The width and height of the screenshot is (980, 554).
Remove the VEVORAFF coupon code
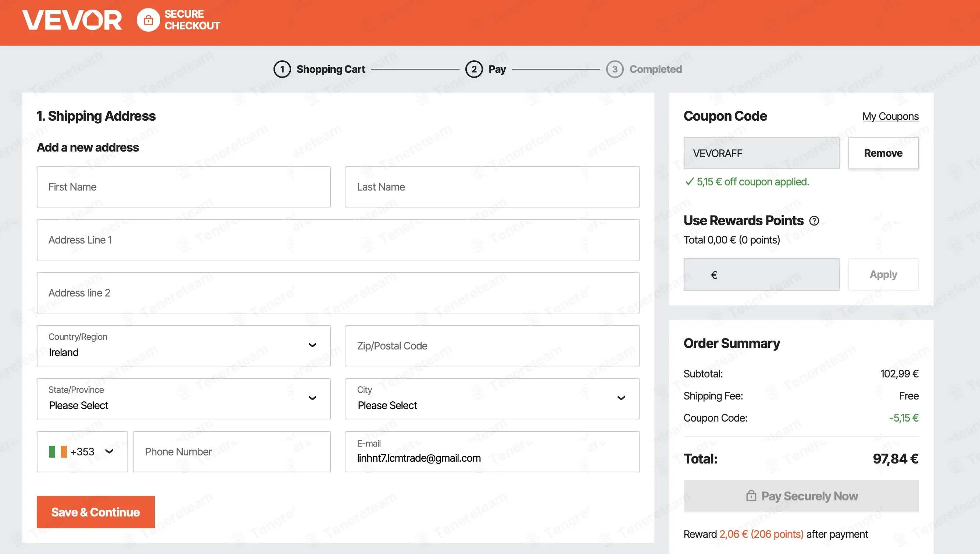tap(883, 153)
